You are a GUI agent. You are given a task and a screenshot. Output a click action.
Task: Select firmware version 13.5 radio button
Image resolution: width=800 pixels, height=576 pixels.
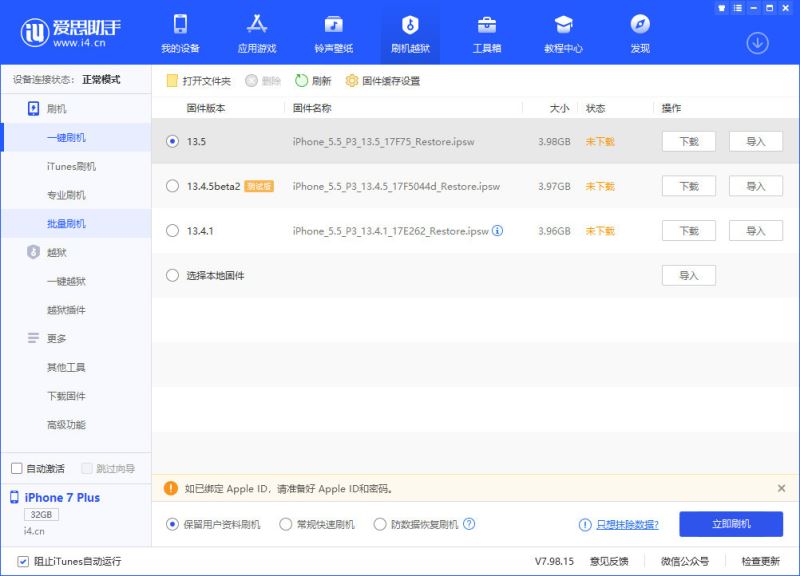[x=172, y=141]
